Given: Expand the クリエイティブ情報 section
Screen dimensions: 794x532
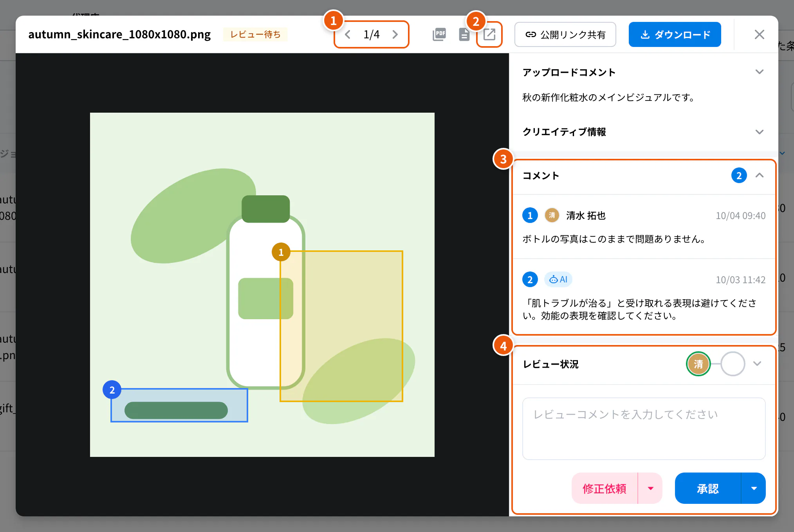Looking at the screenshot, I should [x=759, y=132].
